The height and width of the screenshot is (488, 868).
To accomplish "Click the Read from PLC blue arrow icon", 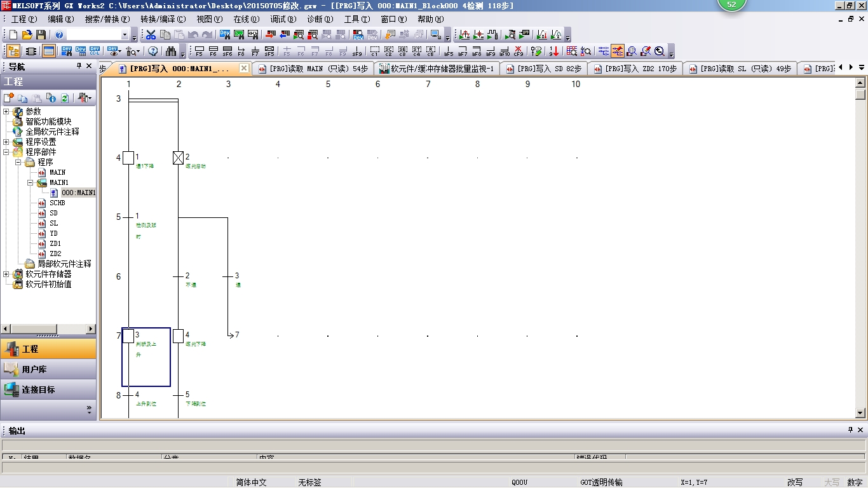I will coord(285,35).
